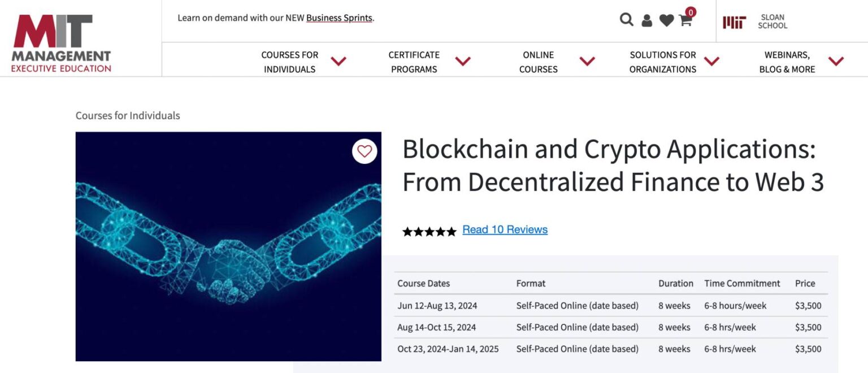The height and width of the screenshot is (373, 868).
Task: Expand the Courses for Individuals dropdown
Action: tap(289, 62)
